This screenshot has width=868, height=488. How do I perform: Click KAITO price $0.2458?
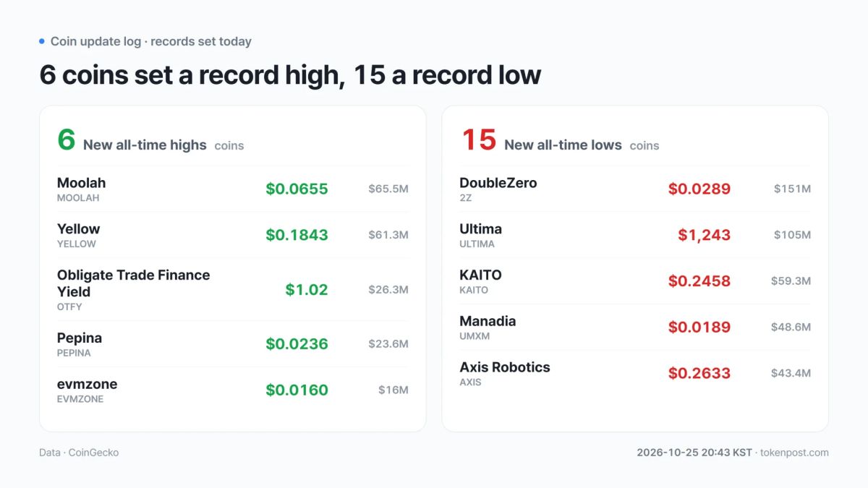click(x=699, y=281)
